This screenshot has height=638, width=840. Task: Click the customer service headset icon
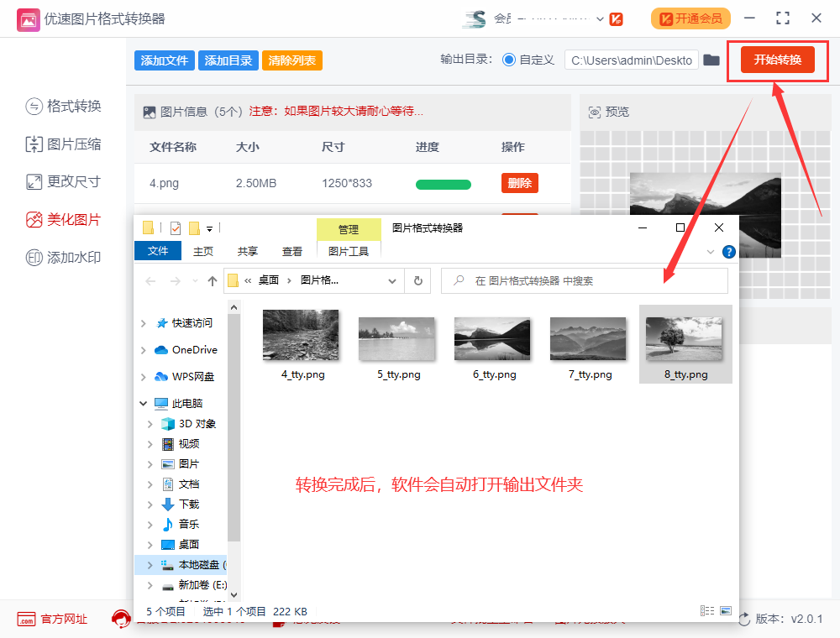point(121,620)
